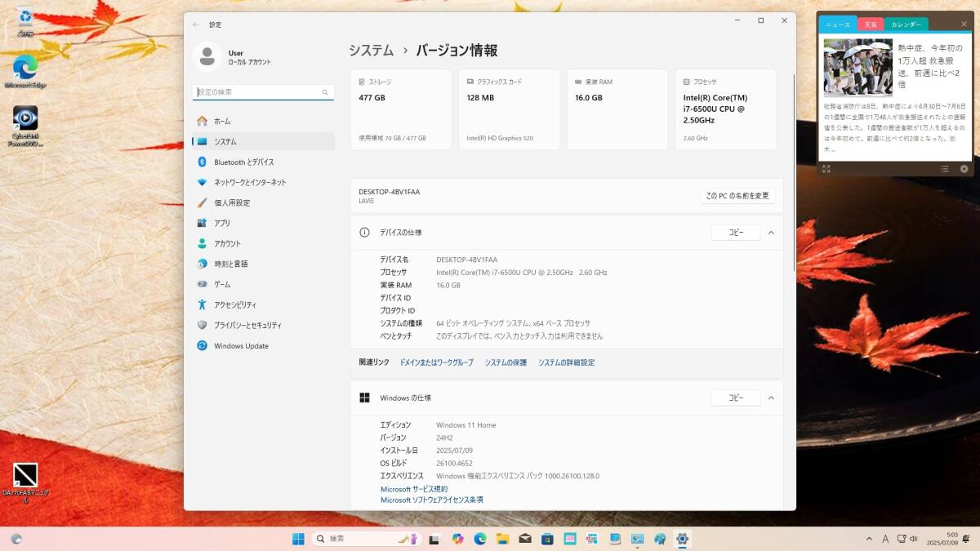Click the settings window vertical scrollbar
Viewport: 980px width, 551px height.
[795, 174]
